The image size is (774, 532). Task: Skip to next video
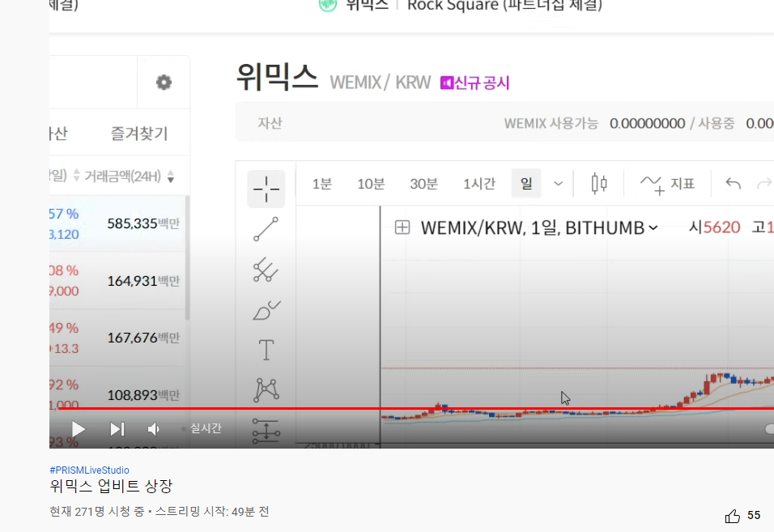tap(117, 429)
